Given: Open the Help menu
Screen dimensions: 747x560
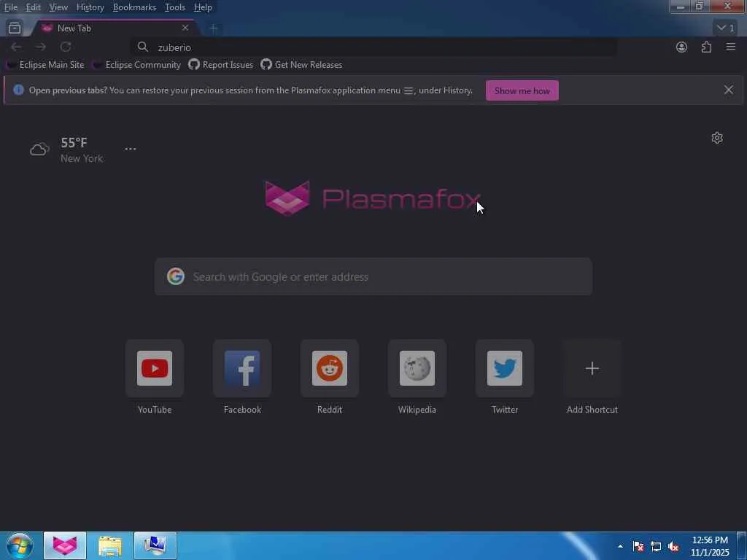Looking at the screenshot, I should coord(203,7).
